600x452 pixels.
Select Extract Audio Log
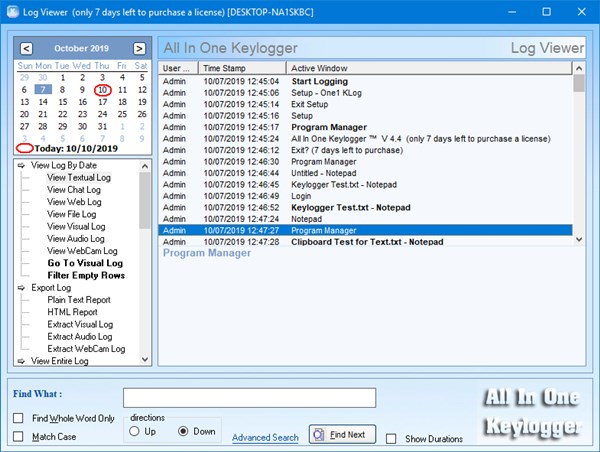pos(80,337)
